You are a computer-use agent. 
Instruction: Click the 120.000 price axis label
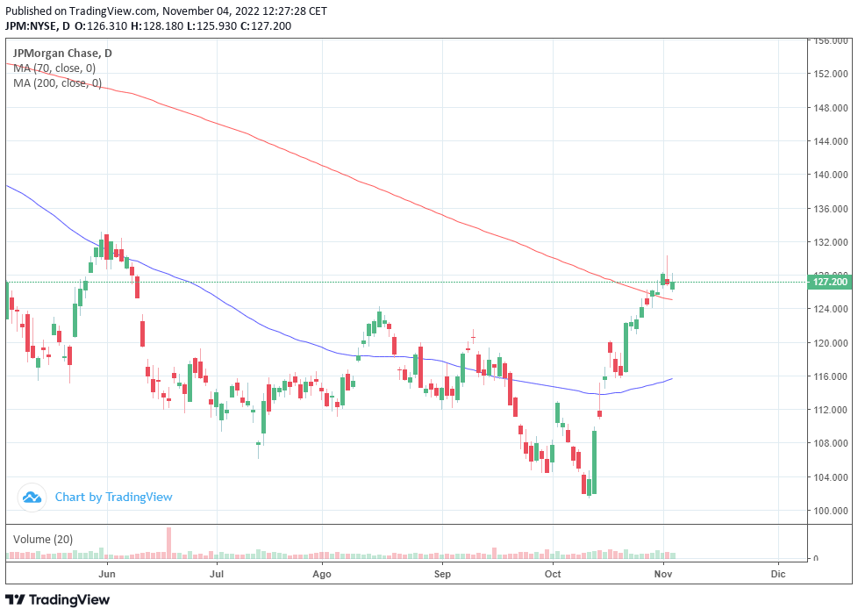click(x=830, y=343)
